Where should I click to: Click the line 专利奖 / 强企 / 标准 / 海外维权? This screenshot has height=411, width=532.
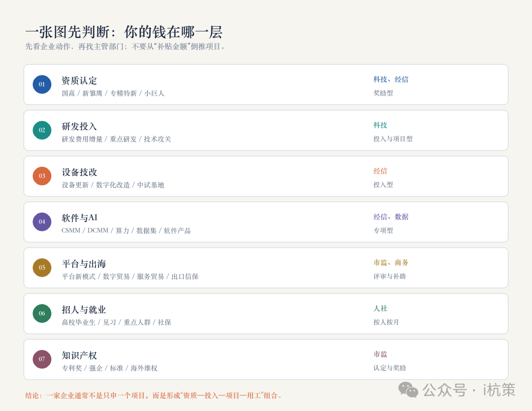point(109,368)
